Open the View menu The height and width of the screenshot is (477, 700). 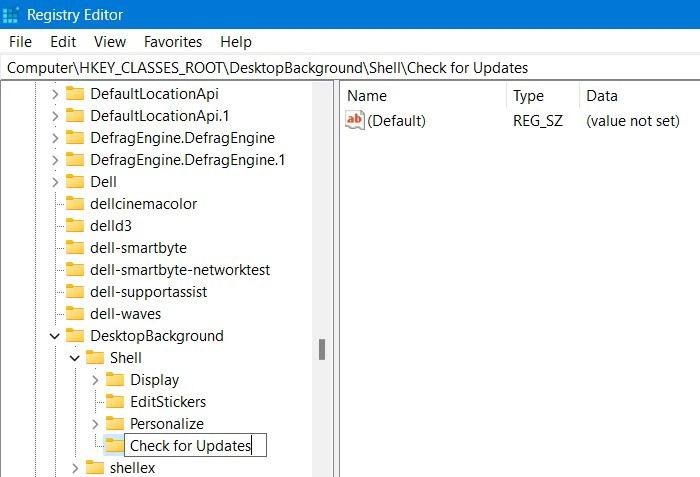pos(110,42)
